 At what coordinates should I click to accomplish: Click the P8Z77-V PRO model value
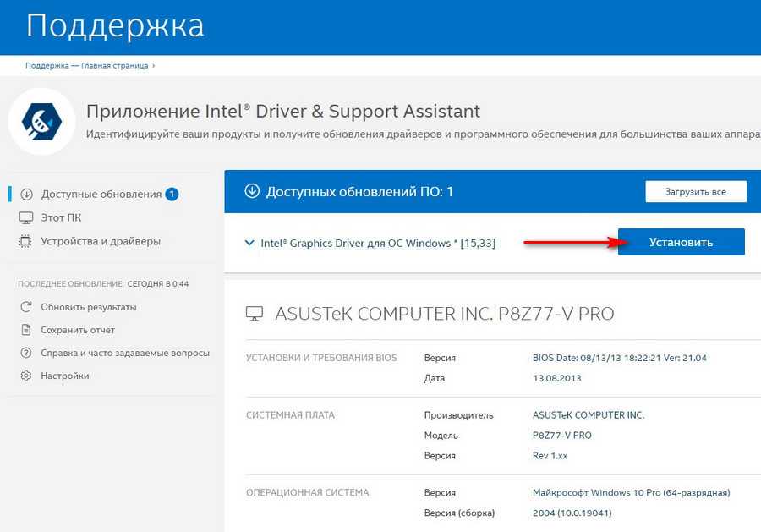click(x=562, y=436)
